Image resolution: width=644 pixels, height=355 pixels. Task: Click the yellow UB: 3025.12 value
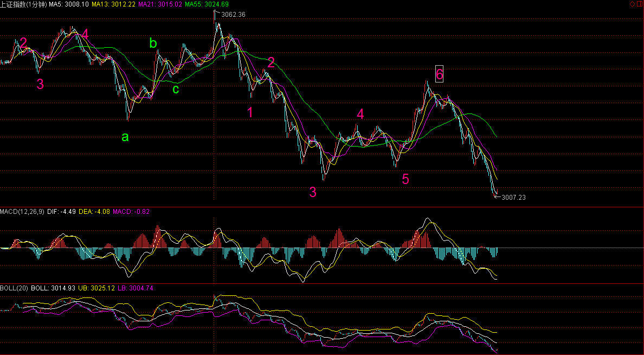[97, 288]
